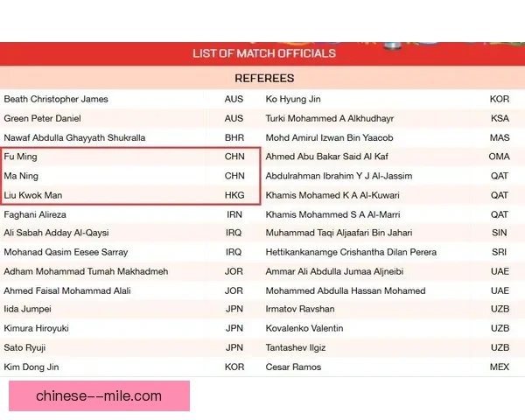Click 'Nawaf Abdulla Ghayyath Shukralla'
Image resolution: width=525 pixels, height=420 pixels.
point(74,137)
